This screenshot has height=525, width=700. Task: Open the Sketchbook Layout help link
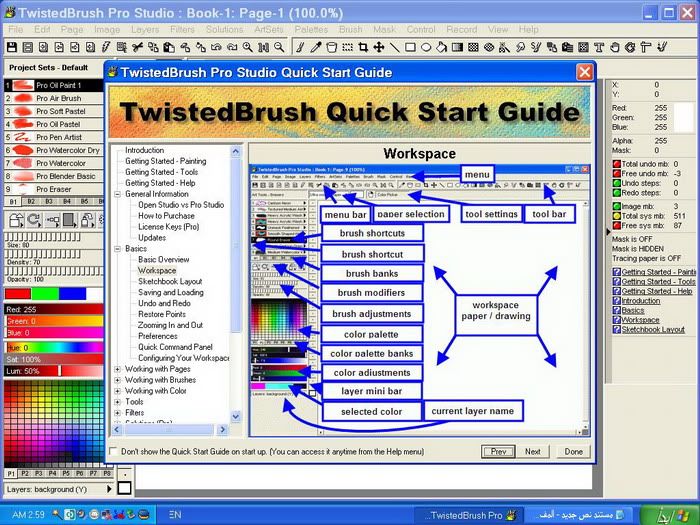[x=653, y=329]
